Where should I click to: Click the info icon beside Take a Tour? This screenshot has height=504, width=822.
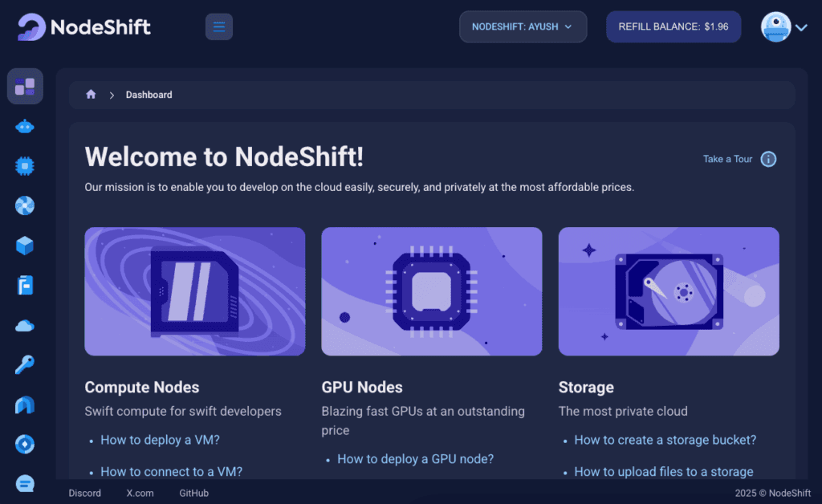coord(768,159)
